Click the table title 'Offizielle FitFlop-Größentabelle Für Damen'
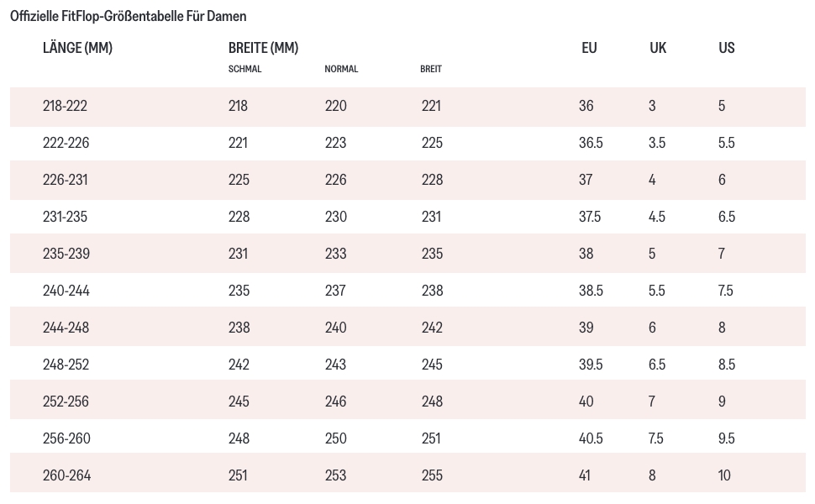The width and height of the screenshot is (815, 504). point(129,16)
